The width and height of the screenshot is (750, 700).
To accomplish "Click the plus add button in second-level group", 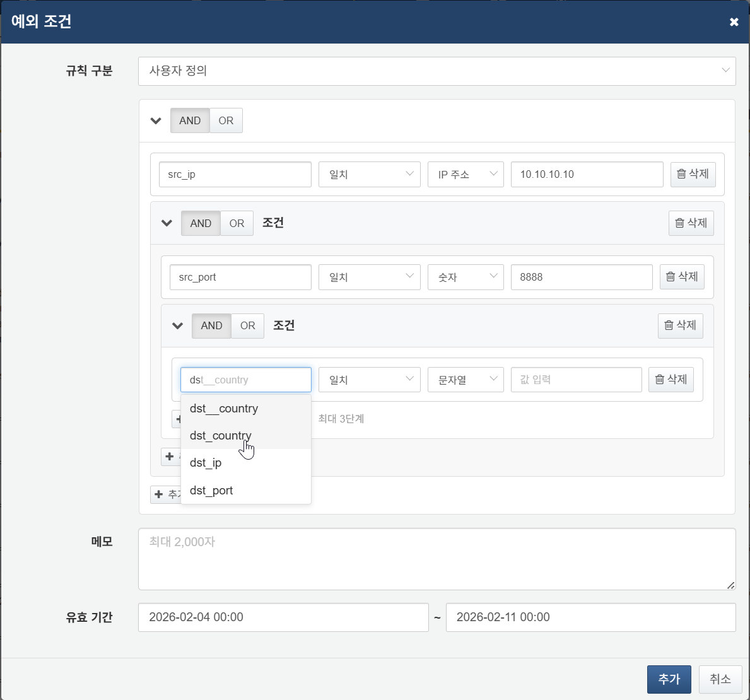I will point(171,457).
